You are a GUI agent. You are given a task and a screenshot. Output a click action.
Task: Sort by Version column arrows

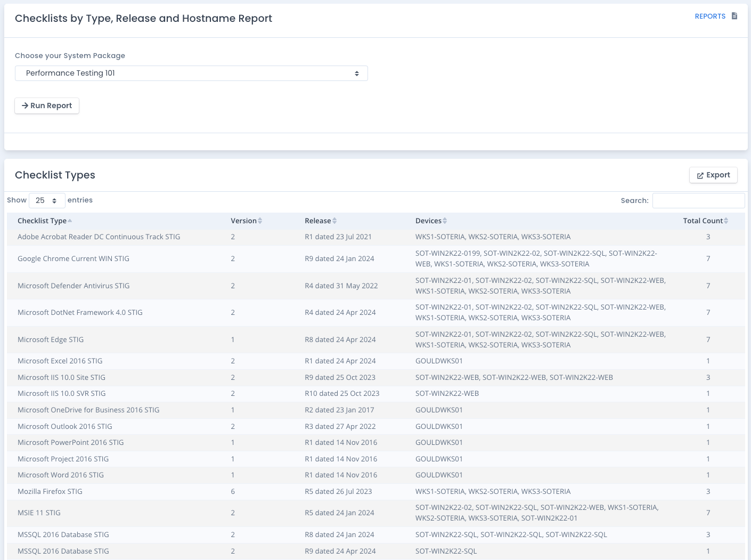tap(260, 221)
